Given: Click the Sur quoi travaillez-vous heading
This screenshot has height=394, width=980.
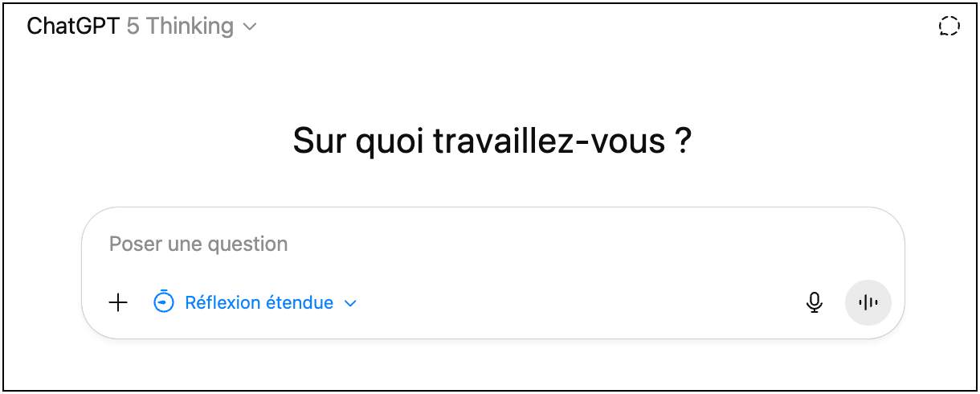Looking at the screenshot, I should (492, 142).
